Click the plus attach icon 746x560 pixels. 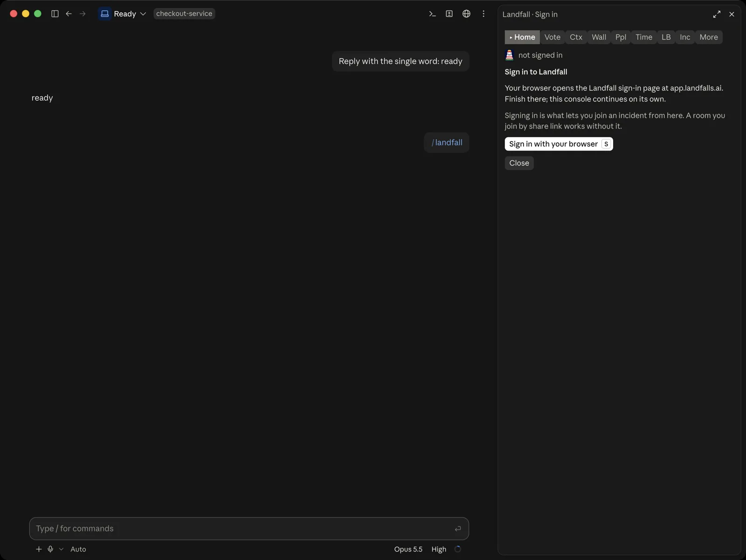click(x=39, y=549)
